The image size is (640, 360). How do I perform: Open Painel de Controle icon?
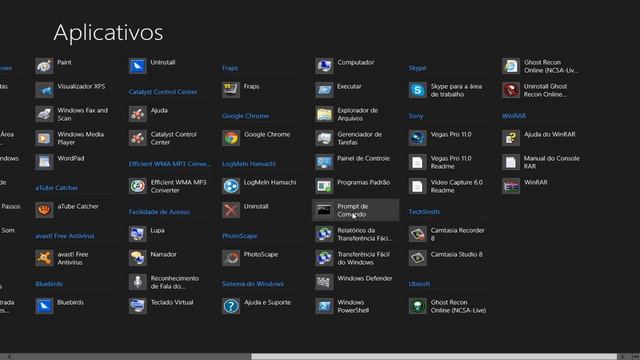(x=324, y=162)
